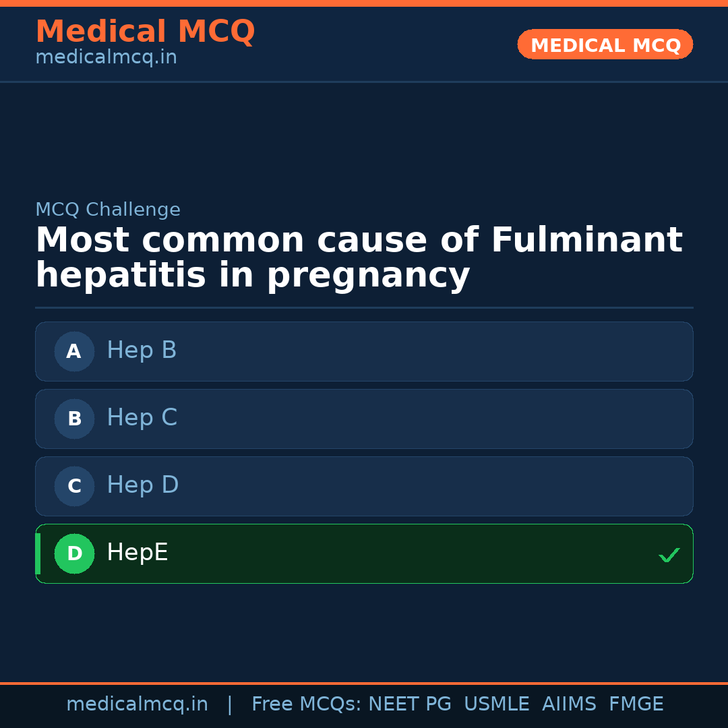Click the MCQ Challenge label

(108, 210)
